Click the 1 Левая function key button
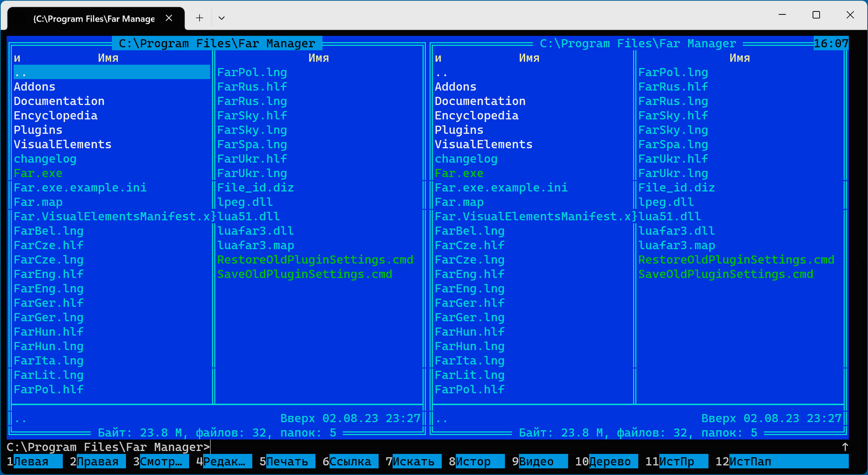Image resolution: width=868 pixels, height=475 pixels. pos(34,461)
